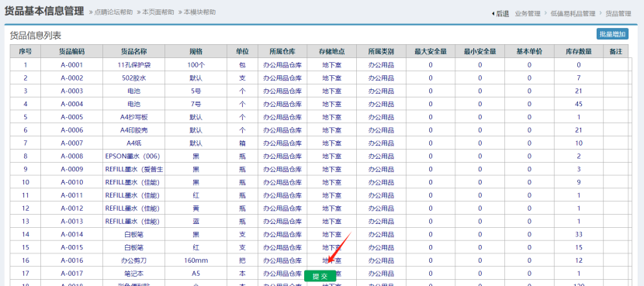Go to 业务管理 breadcrumb
Viewport: 644px width, 286px height.
click(528, 13)
